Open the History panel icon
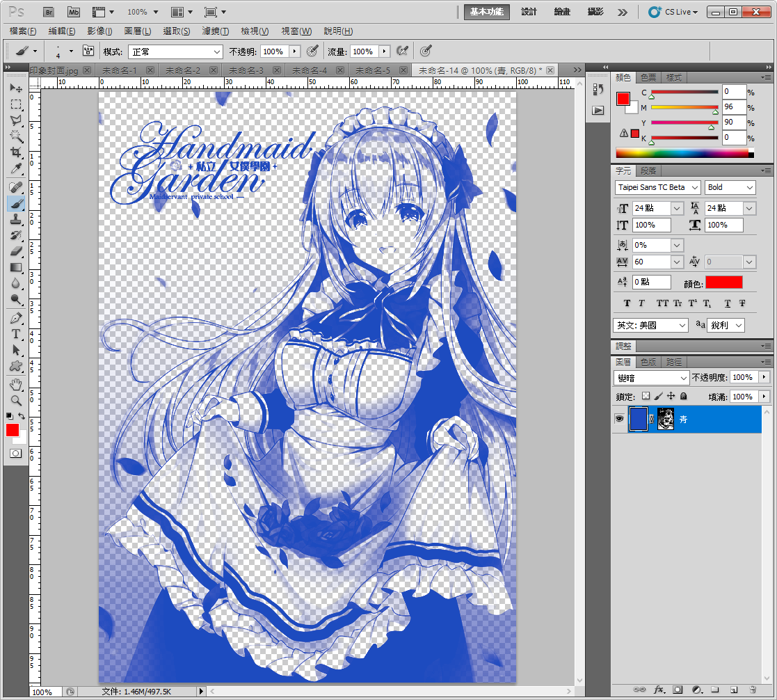The image size is (777, 700). 598,89
